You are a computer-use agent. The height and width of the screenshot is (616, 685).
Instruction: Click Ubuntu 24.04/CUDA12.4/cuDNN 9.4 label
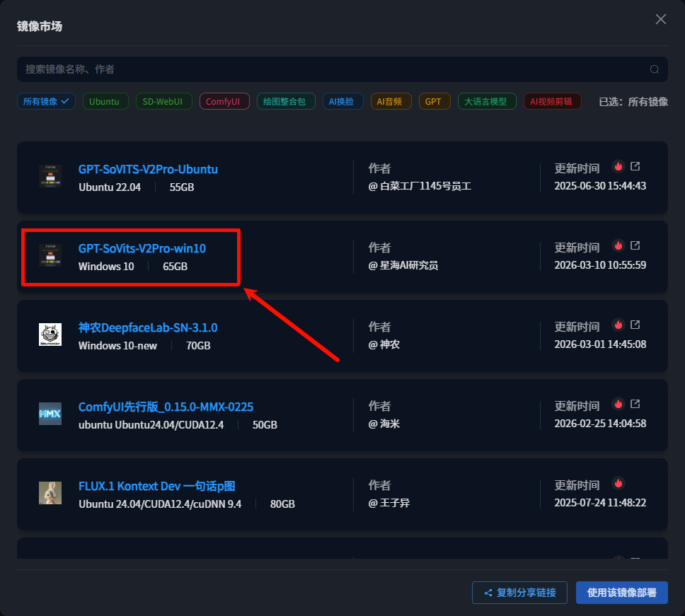[x=160, y=504]
